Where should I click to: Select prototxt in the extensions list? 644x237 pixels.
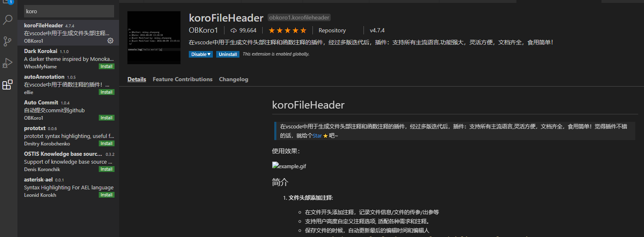click(68, 135)
